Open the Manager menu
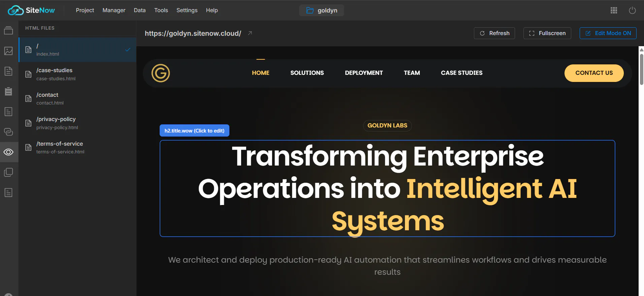The height and width of the screenshot is (296, 644). (114, 10)
